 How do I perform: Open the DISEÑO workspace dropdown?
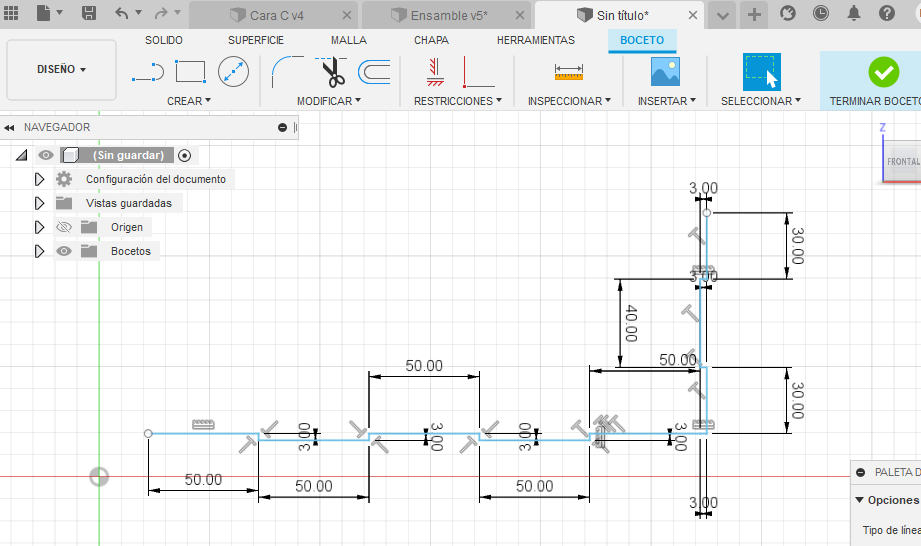point(62,69)
